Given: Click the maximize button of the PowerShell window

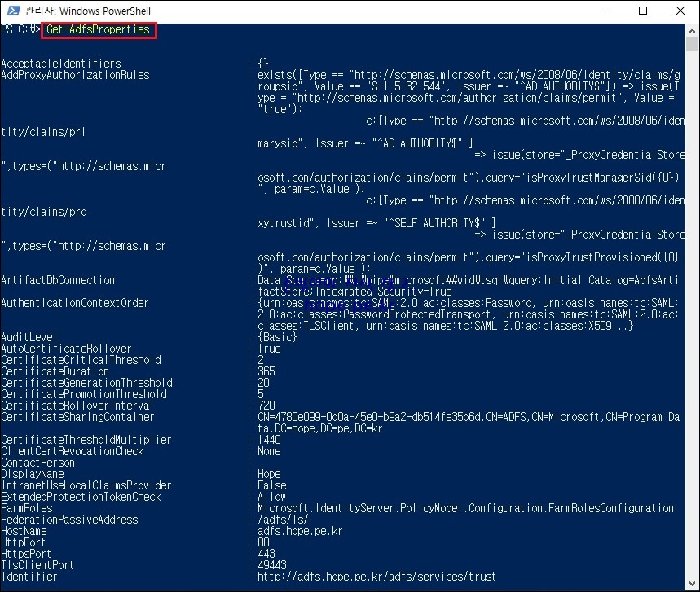Looking at the screenshot, I should click(x=641, y=11).
